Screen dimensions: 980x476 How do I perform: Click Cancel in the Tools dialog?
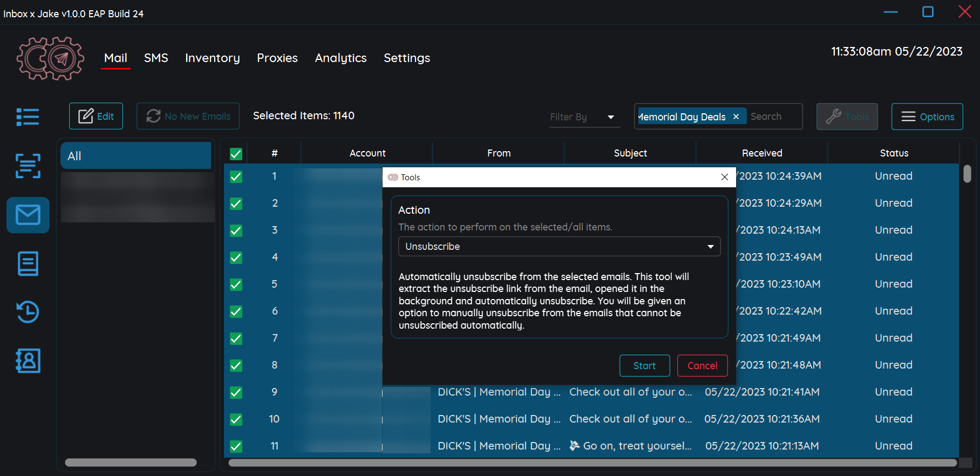pos(702,365)
